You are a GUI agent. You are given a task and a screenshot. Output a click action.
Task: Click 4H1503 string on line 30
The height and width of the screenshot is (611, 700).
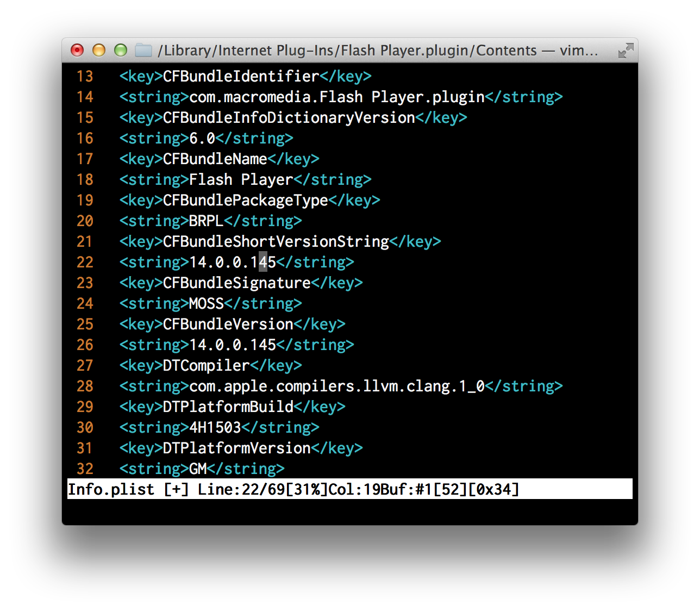coord(215,427)
